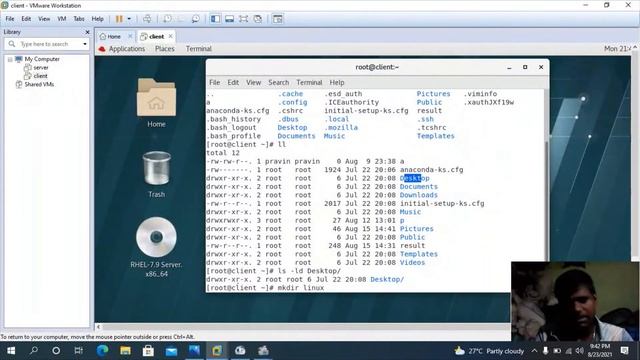Maximize the root@client terminal window

pos(525,67)
